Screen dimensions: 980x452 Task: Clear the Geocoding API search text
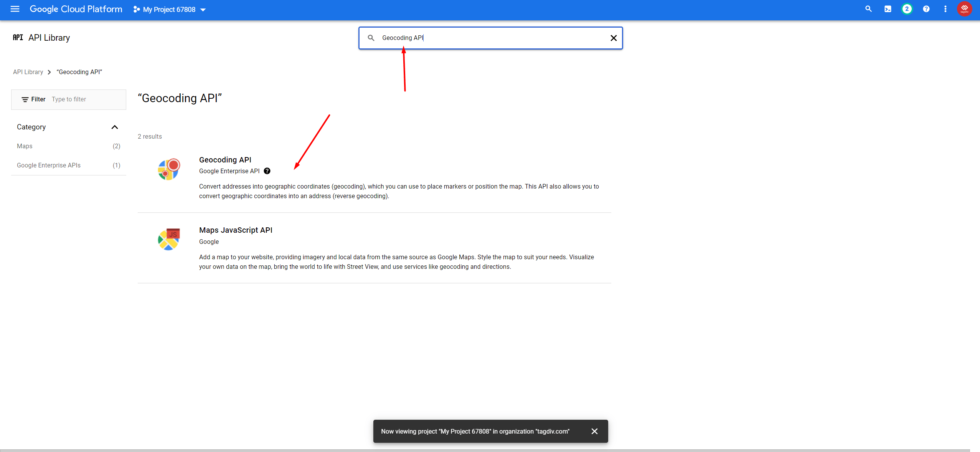point(613,38)
